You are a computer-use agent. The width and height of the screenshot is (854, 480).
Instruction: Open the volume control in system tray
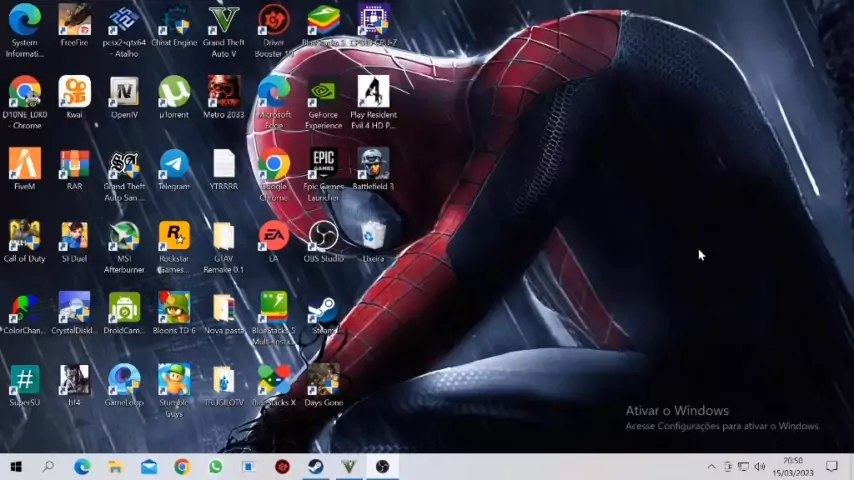point(759,467)
